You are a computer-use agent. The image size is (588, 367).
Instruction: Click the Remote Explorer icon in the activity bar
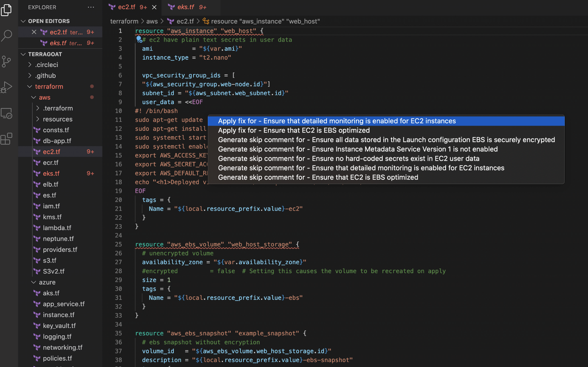tap(7, 113)
